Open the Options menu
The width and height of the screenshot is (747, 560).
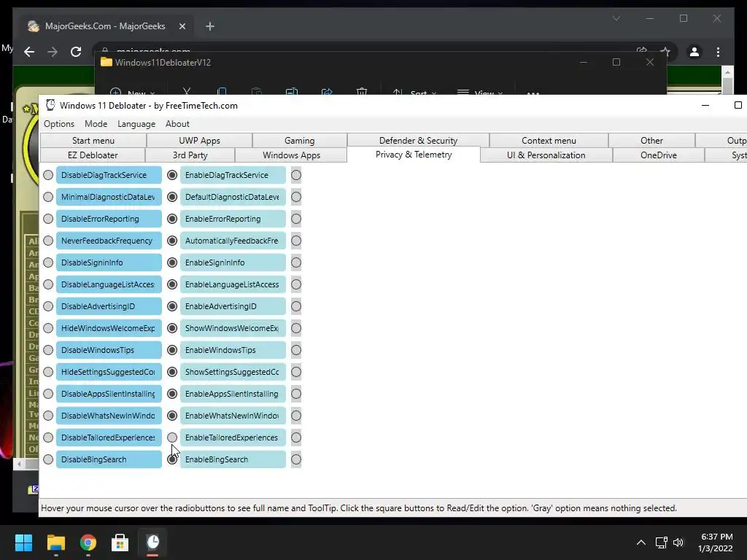point(59,124)
